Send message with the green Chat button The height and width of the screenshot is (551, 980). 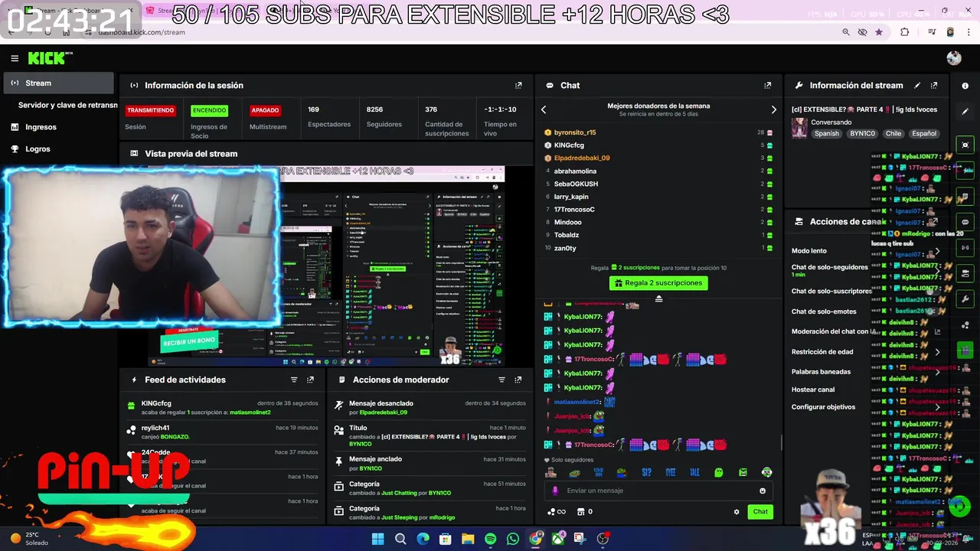(760, 512)
